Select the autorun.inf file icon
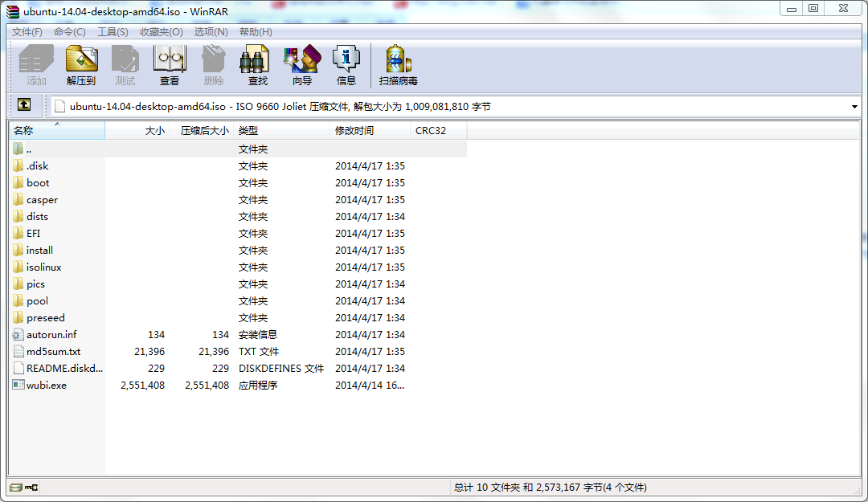 (18, 334)
